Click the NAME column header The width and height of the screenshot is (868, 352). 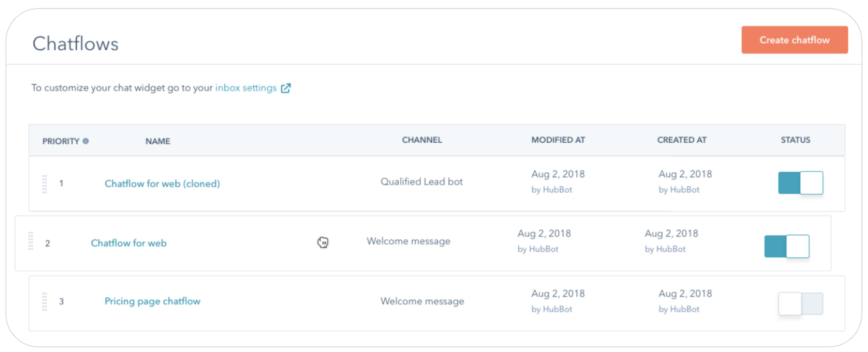[x=158, y=141]
